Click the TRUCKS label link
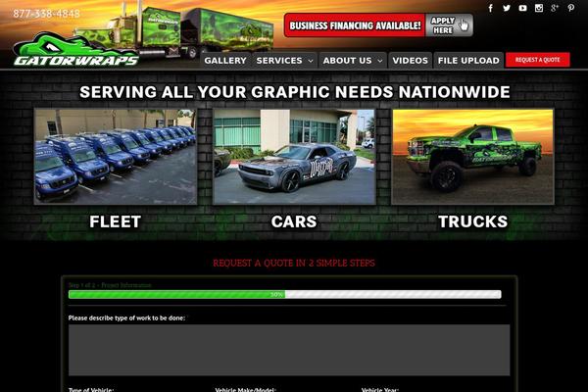 [x=473, y=221]
